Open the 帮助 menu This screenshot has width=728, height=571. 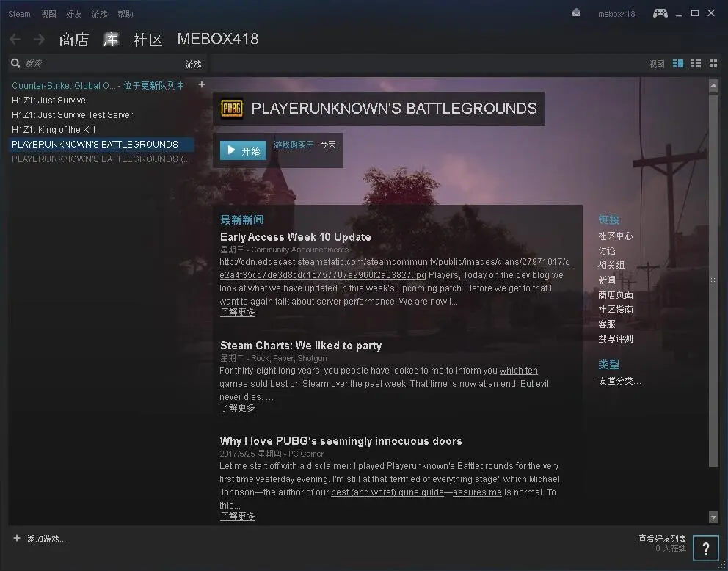click(x=125, y=14)
